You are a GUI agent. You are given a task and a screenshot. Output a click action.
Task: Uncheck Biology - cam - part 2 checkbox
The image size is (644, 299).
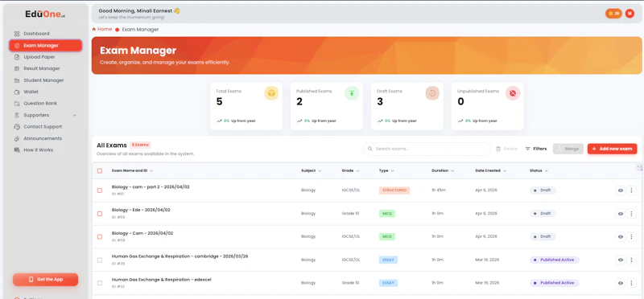(100, 190)
